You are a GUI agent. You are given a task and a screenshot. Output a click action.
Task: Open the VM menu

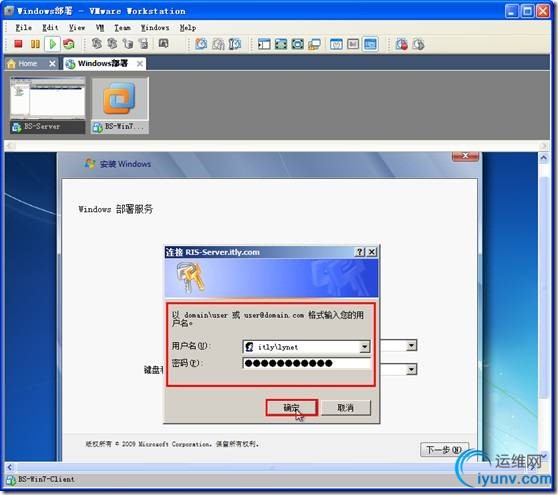coord(100,27)
